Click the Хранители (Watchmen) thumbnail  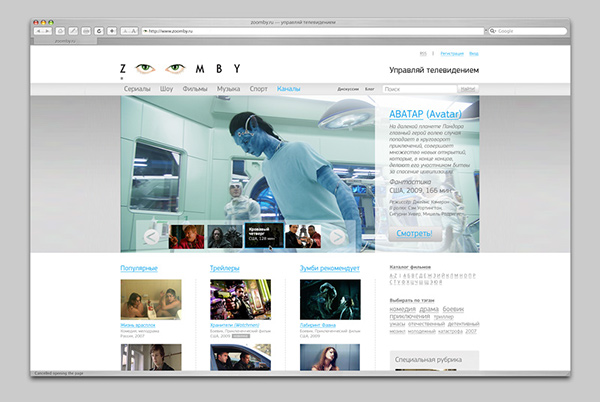[240, 299]
